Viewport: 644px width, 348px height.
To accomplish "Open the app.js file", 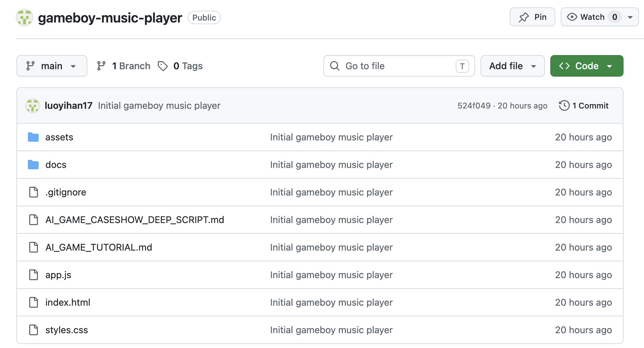I will [58, 275].
